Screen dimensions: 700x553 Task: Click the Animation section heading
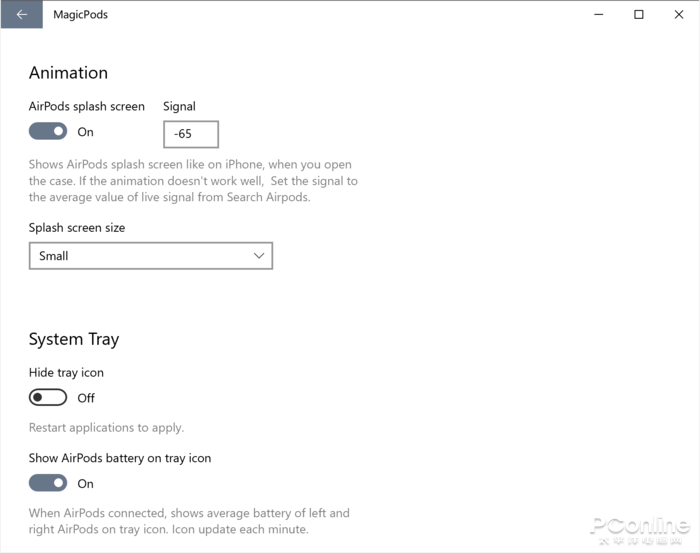68,73
